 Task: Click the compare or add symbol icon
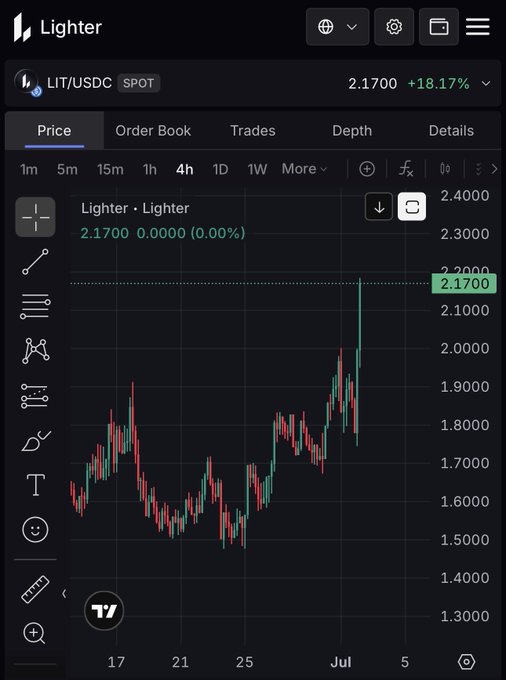(367, 169)
